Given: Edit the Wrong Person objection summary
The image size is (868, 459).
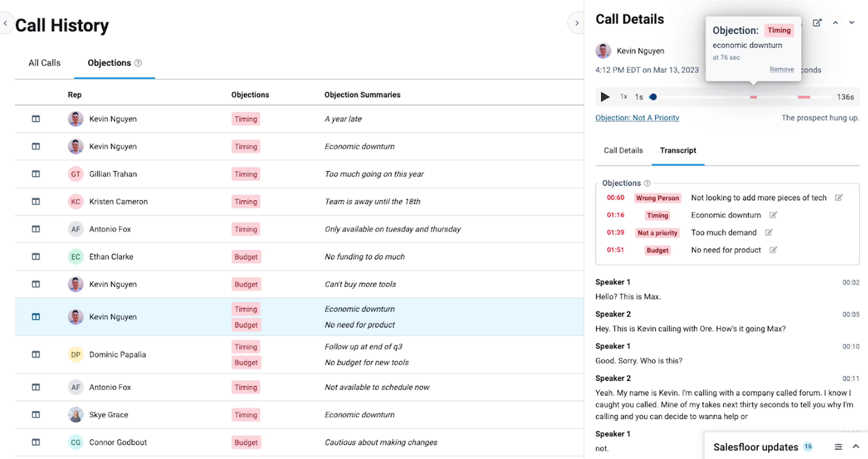Looking at the screenshot, I should pos(839,197).
